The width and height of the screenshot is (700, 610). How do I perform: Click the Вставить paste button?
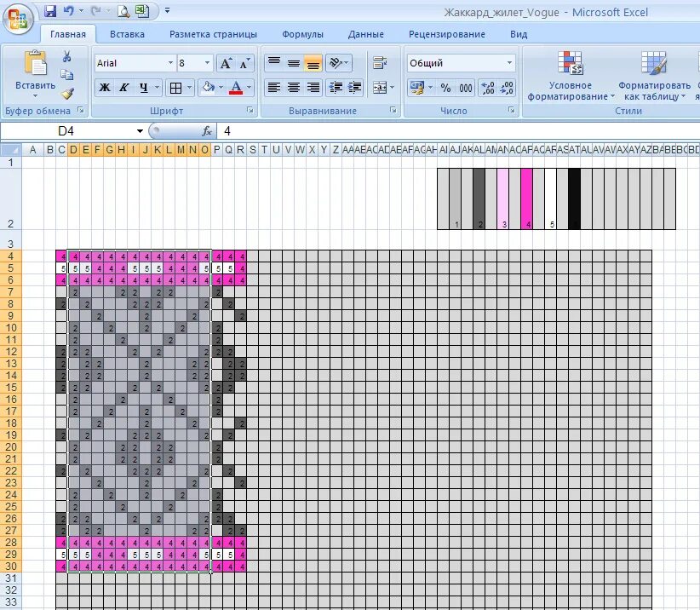click(x=35, y=74)
